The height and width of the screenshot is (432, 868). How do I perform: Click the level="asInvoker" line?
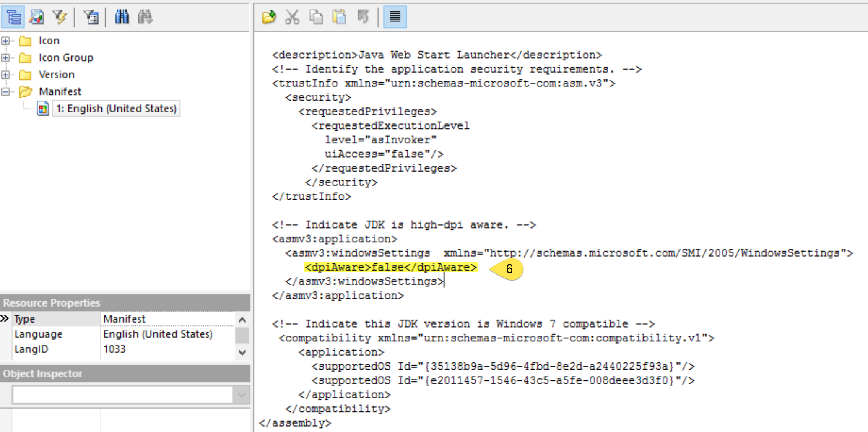click(x=381, y=140)
